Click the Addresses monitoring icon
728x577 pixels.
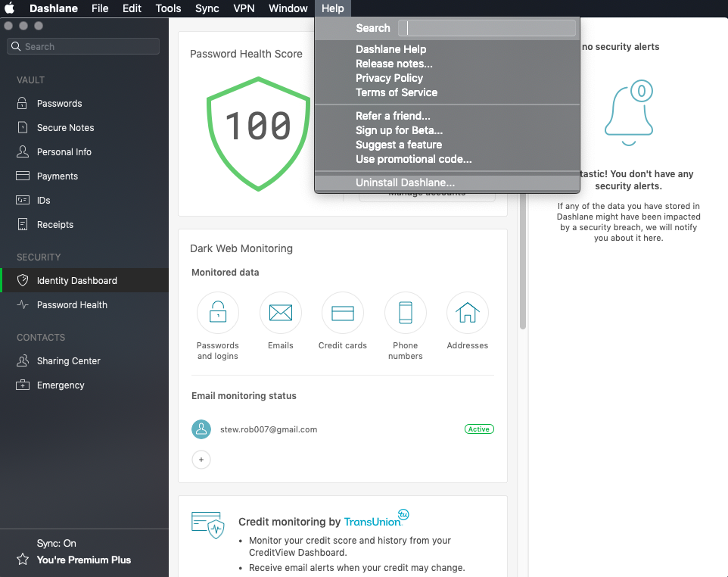click(x=467, y=313)
